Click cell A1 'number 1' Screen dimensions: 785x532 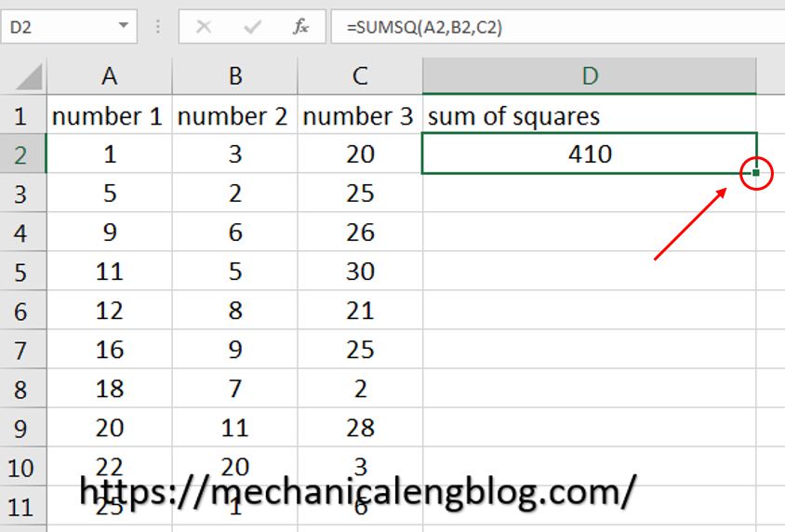[110, 115]
